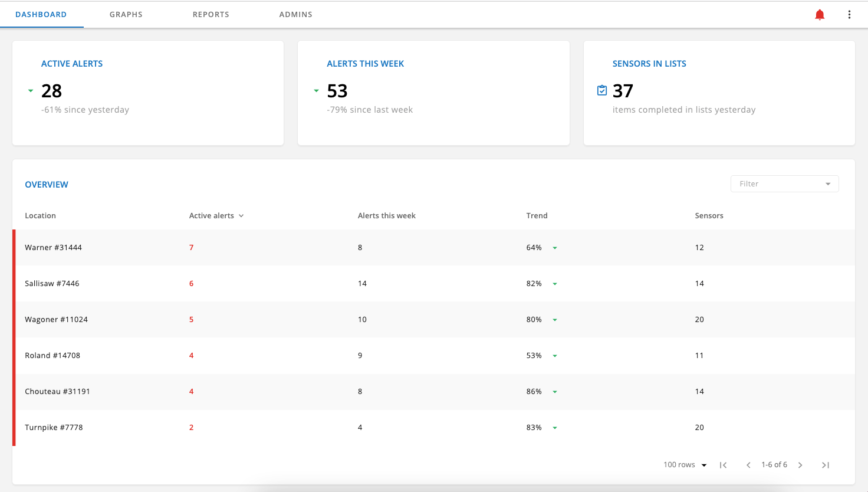868x492 pixels.
Task: Click the large 37 sensors number
Action: 623,91
